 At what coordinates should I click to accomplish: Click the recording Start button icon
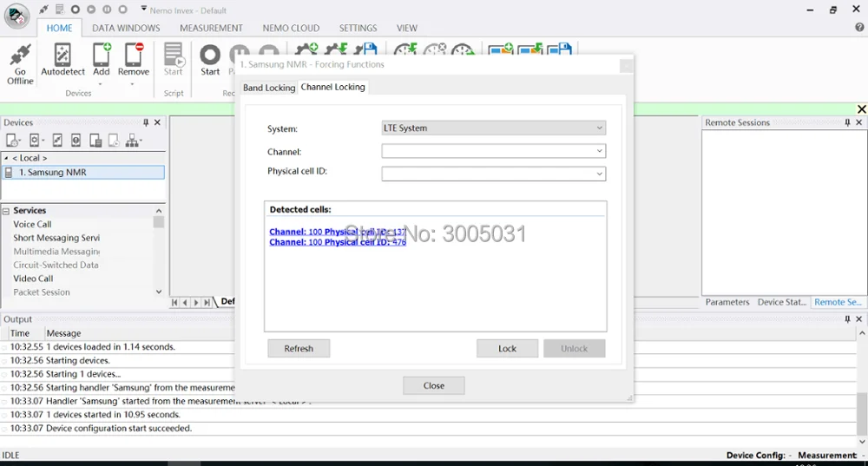tap(210, 56)
